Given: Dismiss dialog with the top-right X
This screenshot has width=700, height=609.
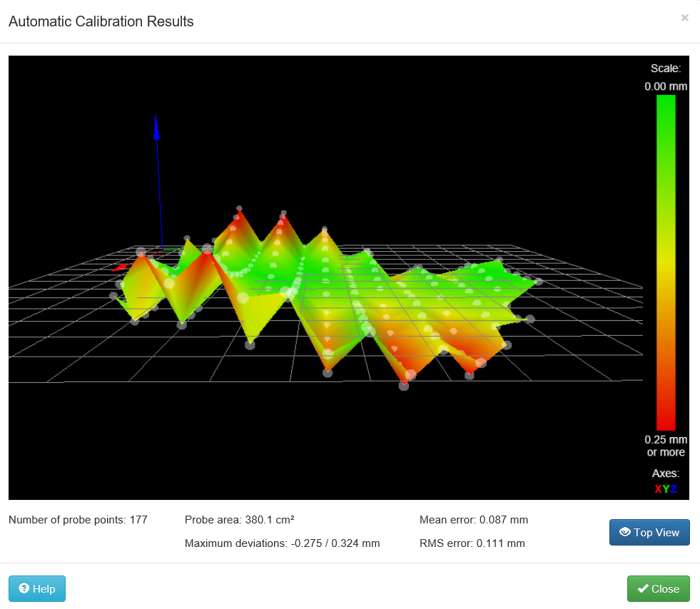Looking at the screenshot, I should [x=684, y=18].
